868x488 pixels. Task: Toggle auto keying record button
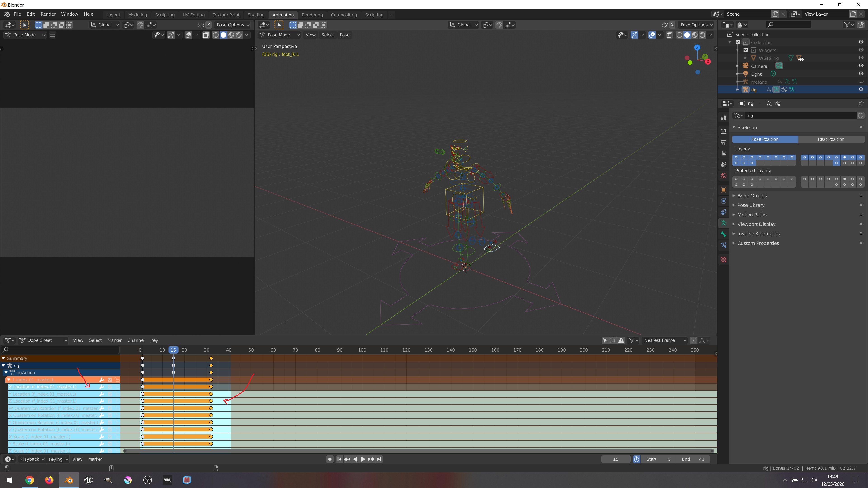[330, 459]
